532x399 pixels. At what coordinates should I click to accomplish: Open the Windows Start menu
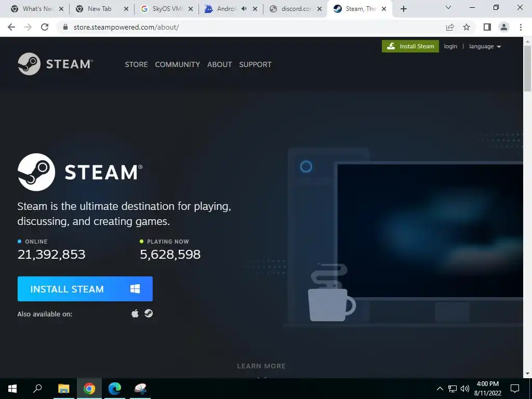pyautogui.click(x=12, y=389)
